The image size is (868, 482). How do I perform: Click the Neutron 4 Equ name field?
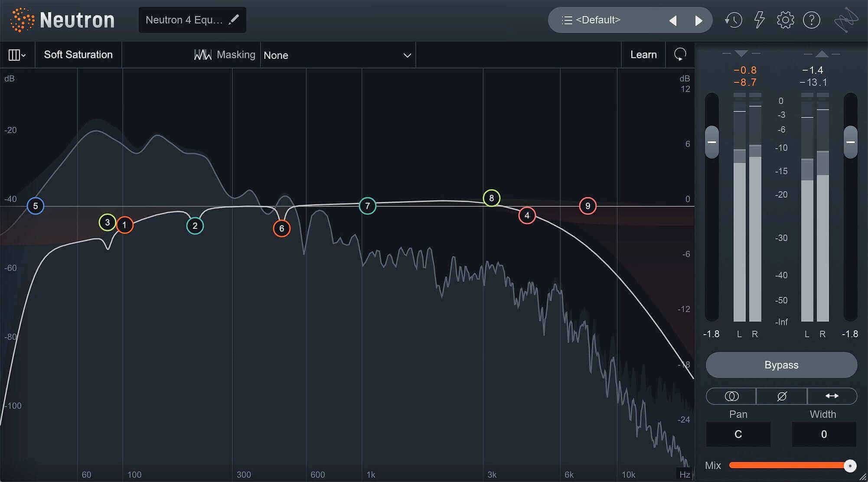(184, 20)
